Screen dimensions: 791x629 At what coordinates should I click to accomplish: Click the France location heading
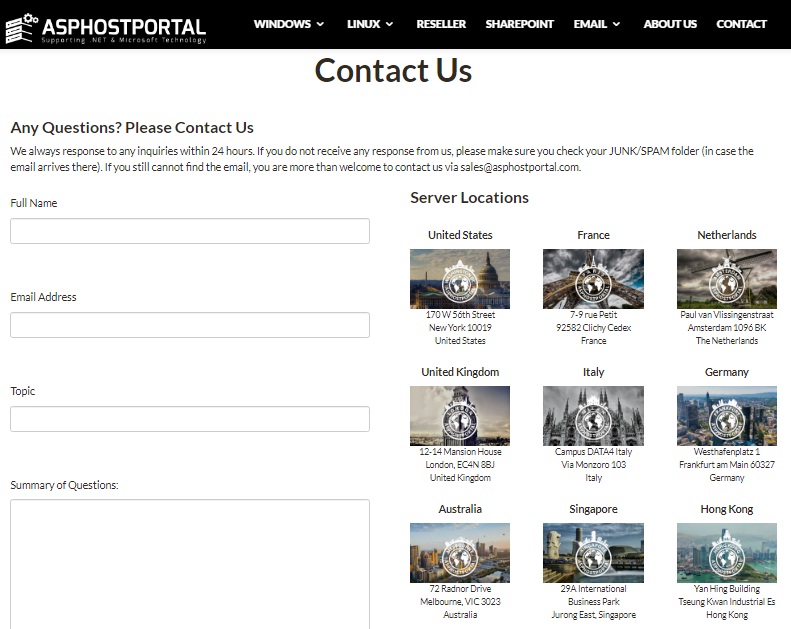tap(593, 235)
